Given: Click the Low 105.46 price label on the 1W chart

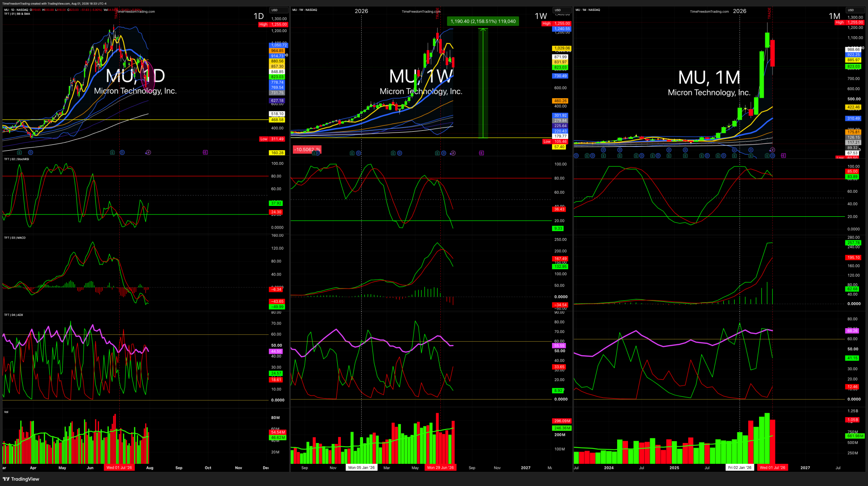Looking at the screenshot, I should tap(555, 142).
